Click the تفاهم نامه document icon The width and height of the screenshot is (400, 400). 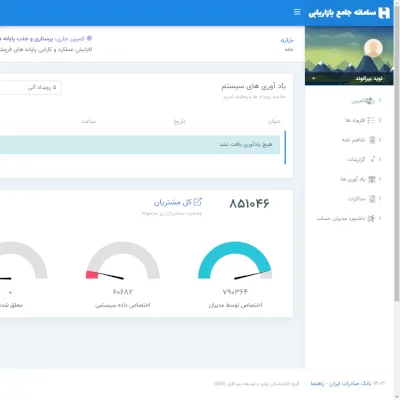click(x=372, y=140)
